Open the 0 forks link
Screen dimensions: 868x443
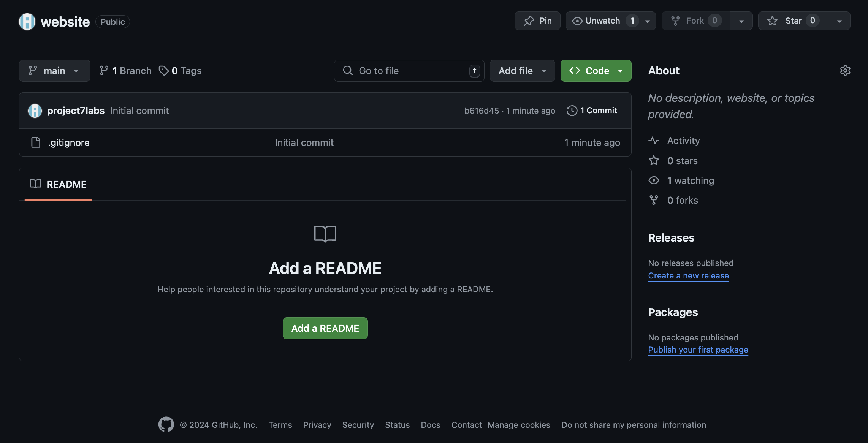pos(683,200)
